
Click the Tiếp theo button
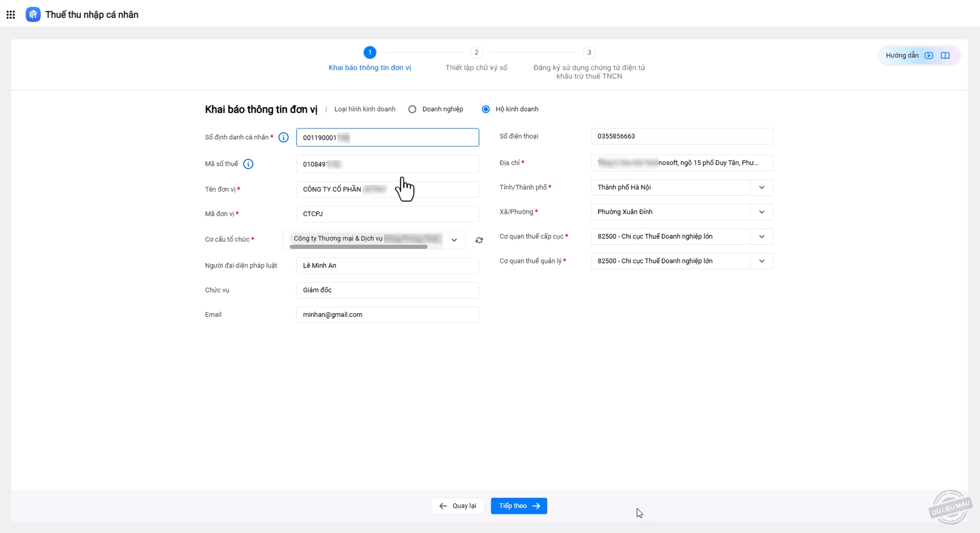click(518, 506)
